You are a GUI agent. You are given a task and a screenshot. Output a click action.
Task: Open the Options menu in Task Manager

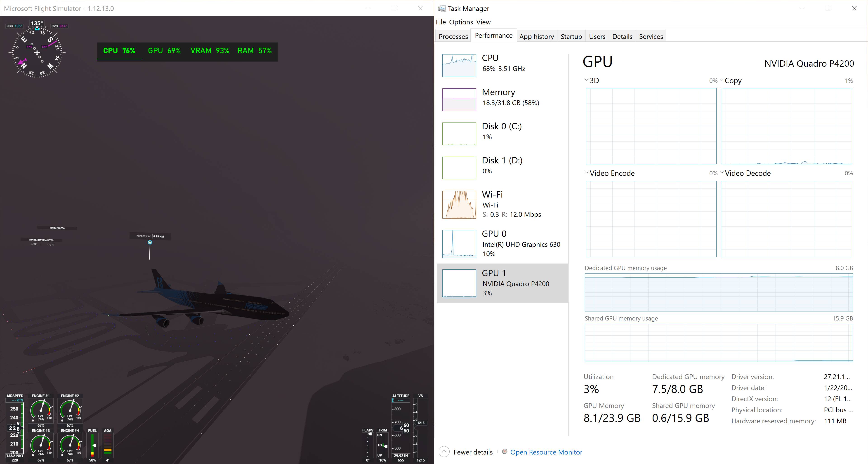coord(461,22)
